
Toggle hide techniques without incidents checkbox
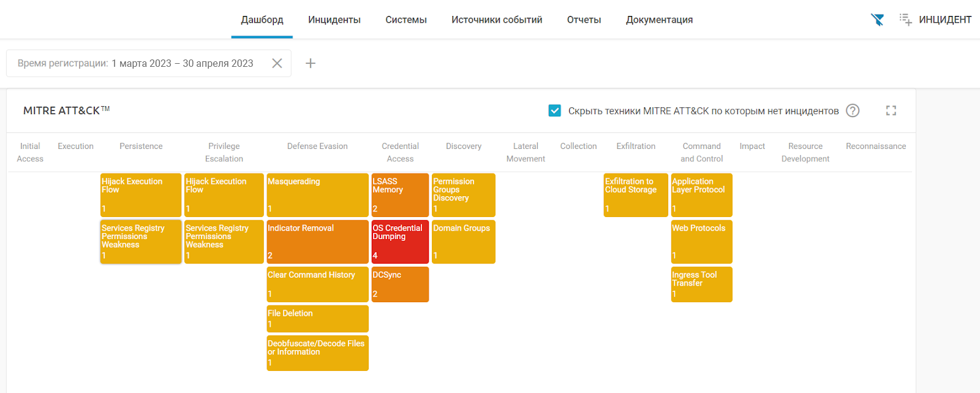[x=555, y=110]
